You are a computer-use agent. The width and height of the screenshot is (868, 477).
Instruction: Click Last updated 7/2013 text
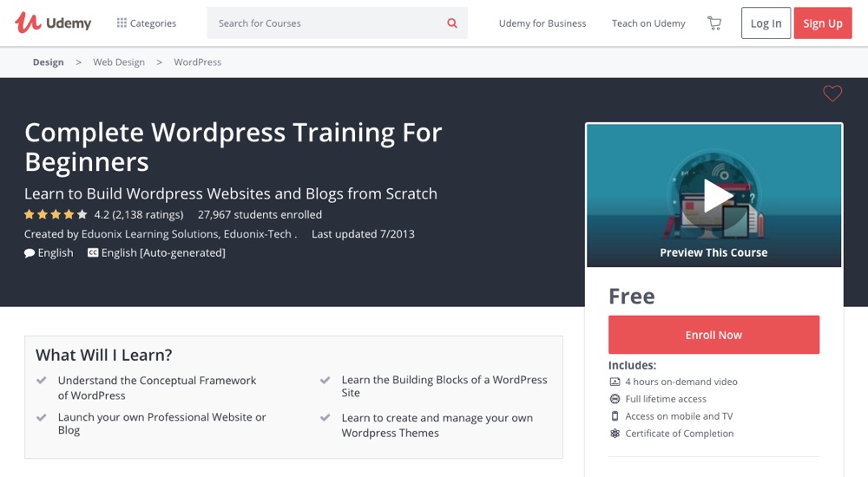coord(363,234)
